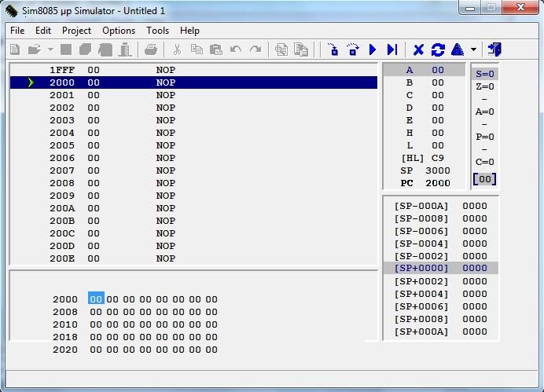Toggle the P=0 parity flag

485,137
